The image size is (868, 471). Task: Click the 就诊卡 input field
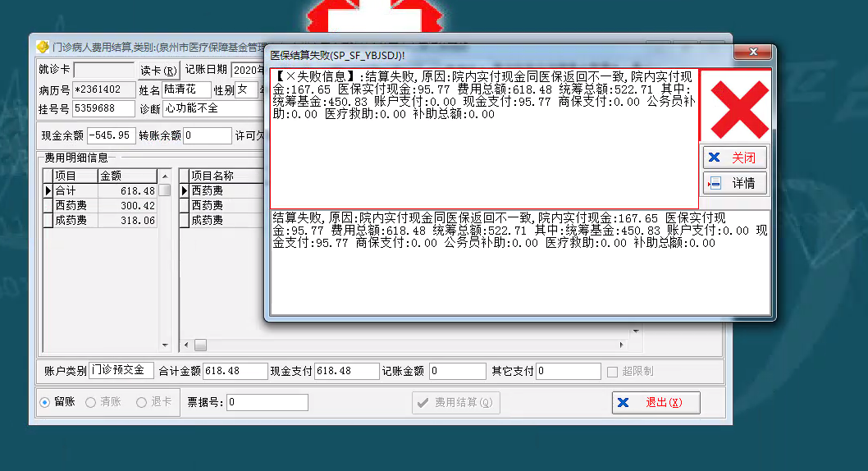click(104, 70)
